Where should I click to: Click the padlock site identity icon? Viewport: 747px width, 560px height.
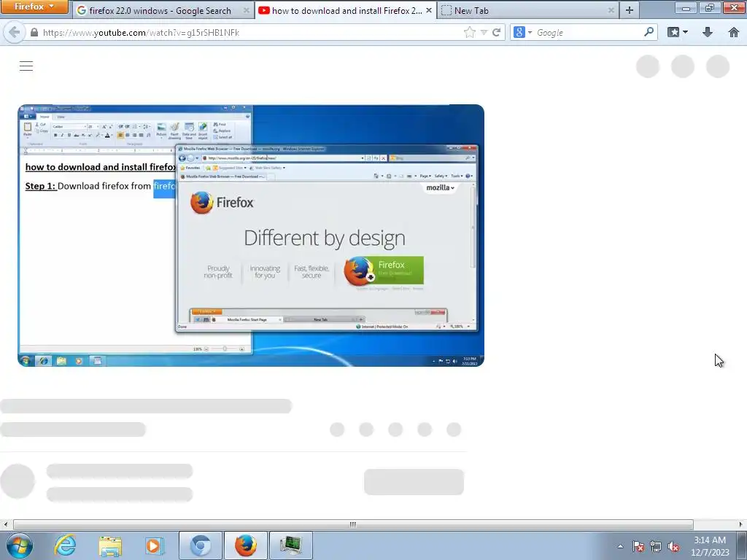pos(34,32)
